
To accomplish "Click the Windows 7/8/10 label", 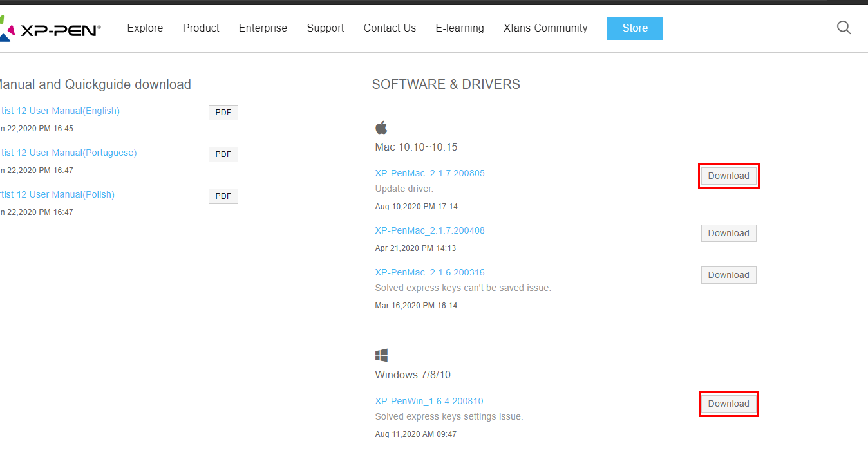I will pyautogui.click(x=413, y=375).
